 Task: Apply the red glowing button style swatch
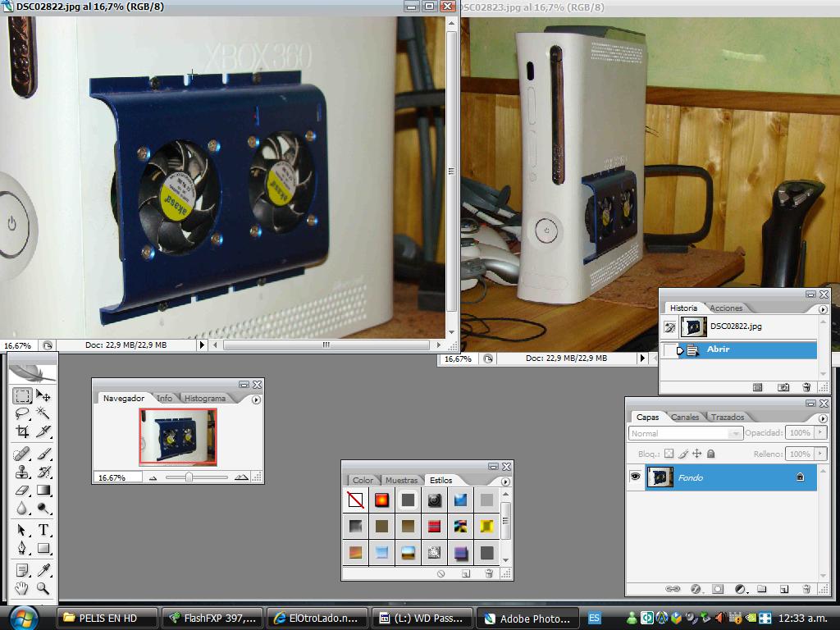click(x=381, y=500)
